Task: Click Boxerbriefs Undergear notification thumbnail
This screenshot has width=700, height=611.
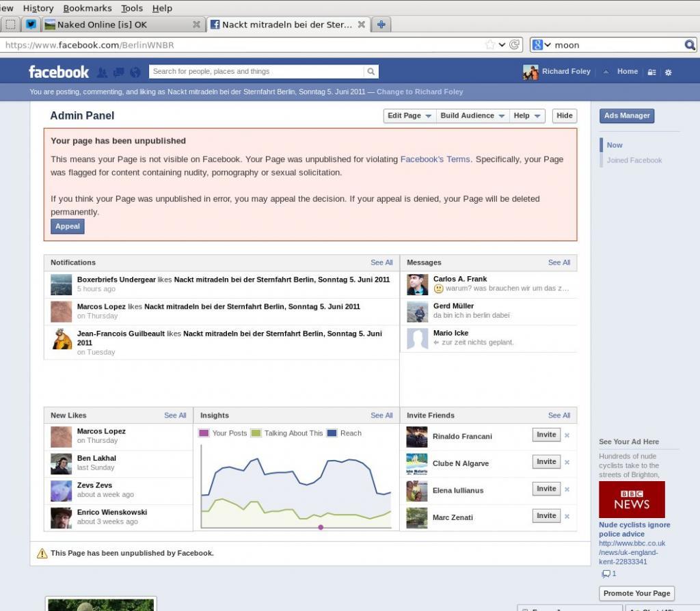Action: (x=61, y=285)
